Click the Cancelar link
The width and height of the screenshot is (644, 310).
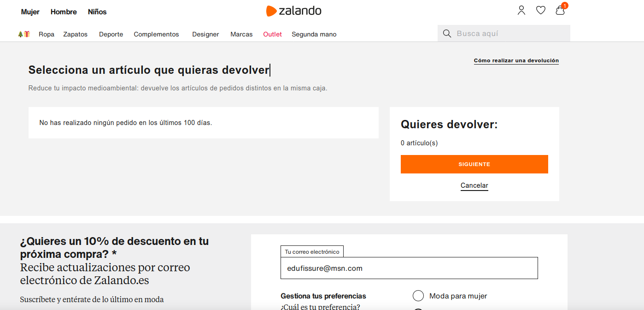pyautogui.click(x=474, y=185)
